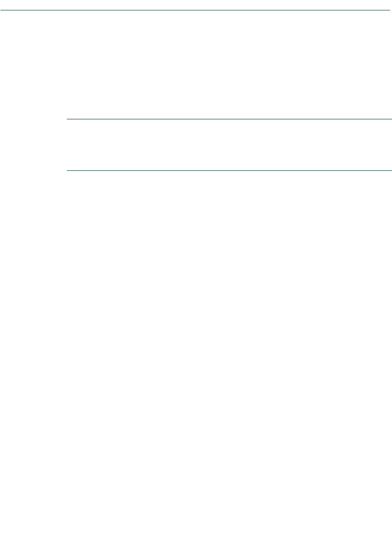Click the middle of the lower indented divider

(229, 170)
